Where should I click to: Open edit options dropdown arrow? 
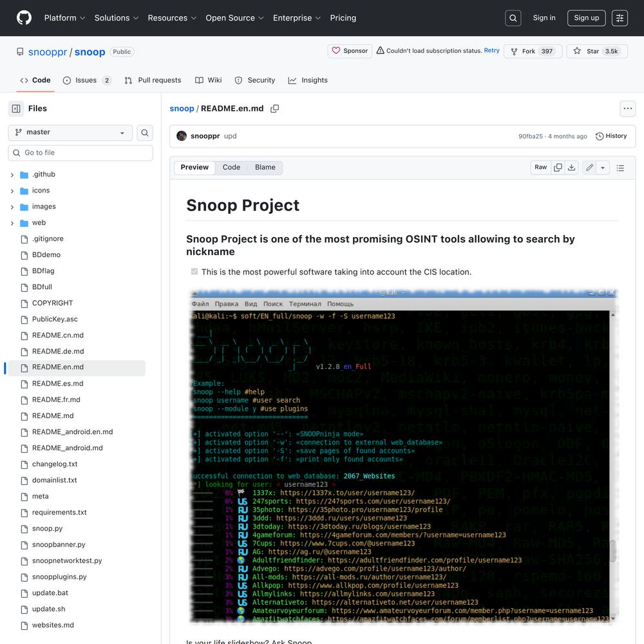603,167
